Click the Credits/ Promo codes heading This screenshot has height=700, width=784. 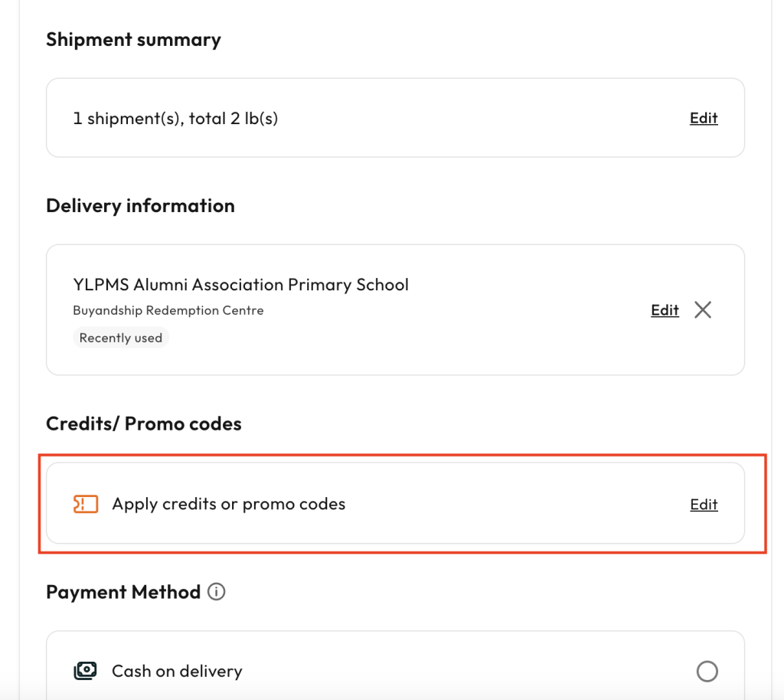143,424
